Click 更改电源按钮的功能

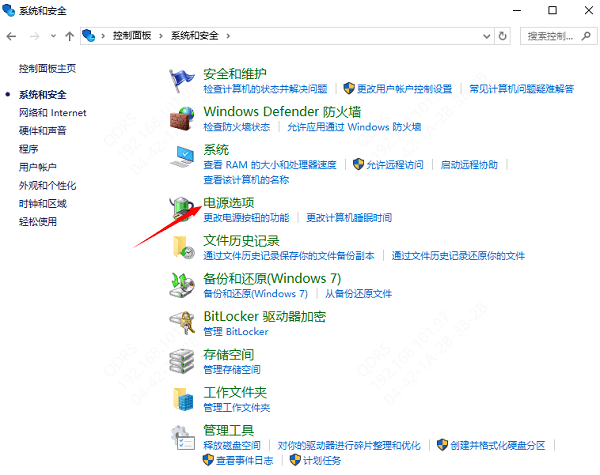(x=246, y=217)
